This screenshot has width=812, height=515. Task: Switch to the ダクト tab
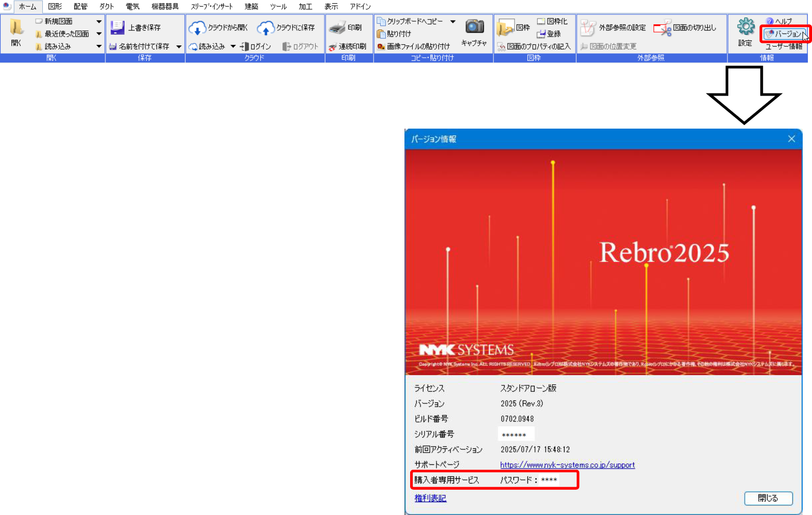point(107,7)
